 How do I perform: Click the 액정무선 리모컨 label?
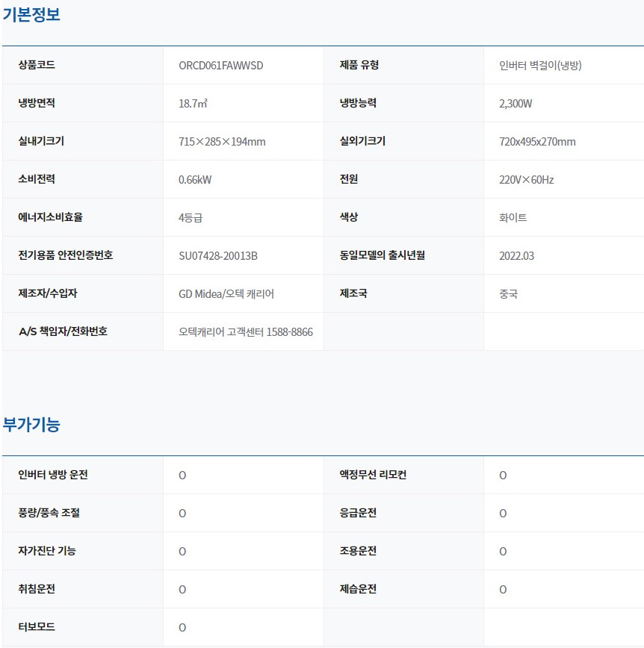coord(373,475)
